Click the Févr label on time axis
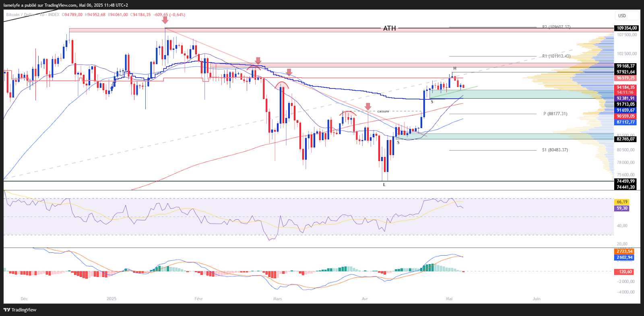Viewport: 644px width, 316px height. click(198, 299)
